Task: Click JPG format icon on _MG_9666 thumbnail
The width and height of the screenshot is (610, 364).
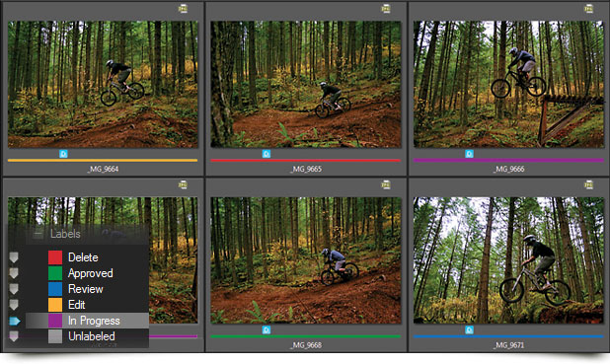Action: (588, 9)
